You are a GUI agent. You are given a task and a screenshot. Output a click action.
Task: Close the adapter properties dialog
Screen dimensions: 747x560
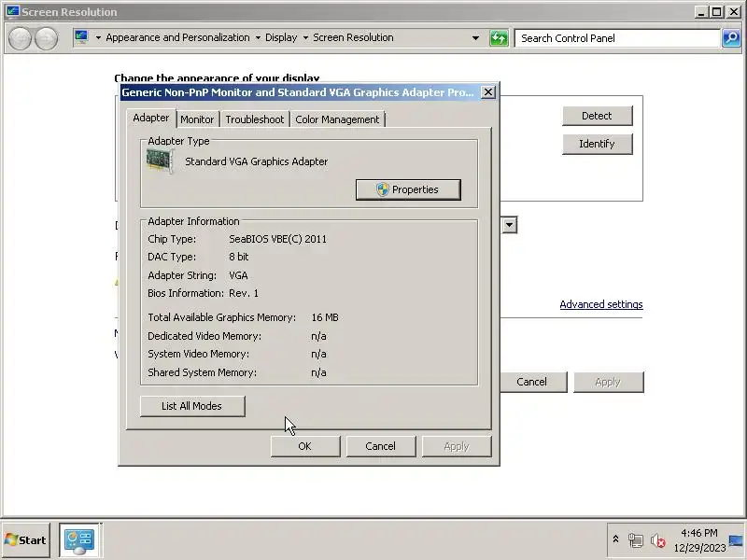click(x=488, y=91)
